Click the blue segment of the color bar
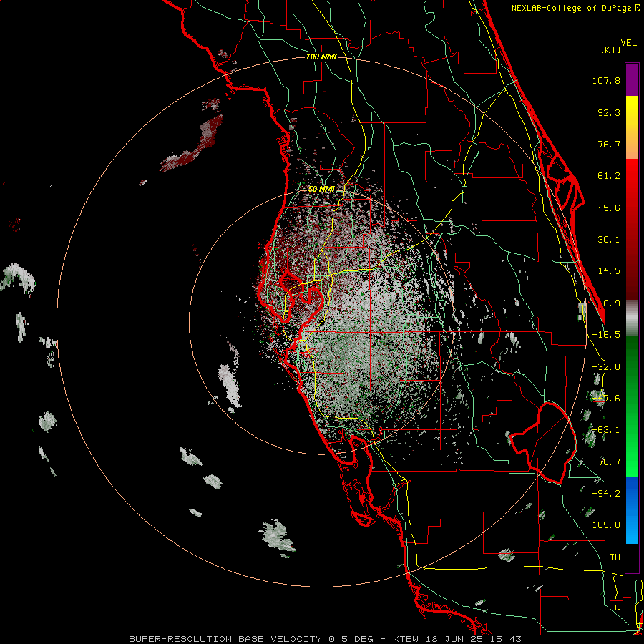This screenshot has height=644, width=644. (632, 510)
